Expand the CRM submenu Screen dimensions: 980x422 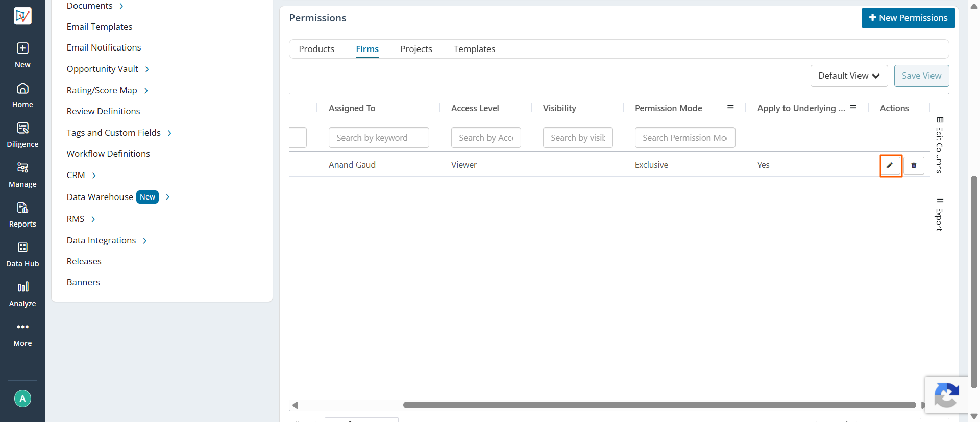pyautogui.click(x=94, y=176)
